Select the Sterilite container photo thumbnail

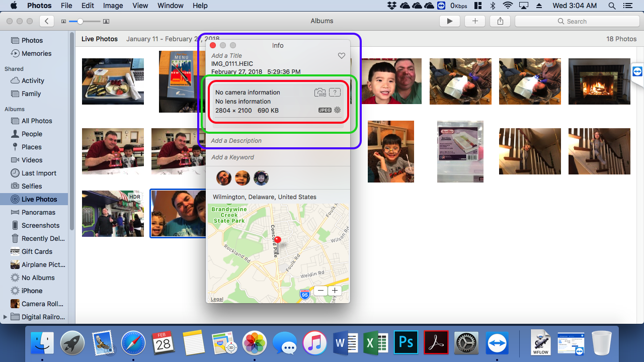point(460,151)
